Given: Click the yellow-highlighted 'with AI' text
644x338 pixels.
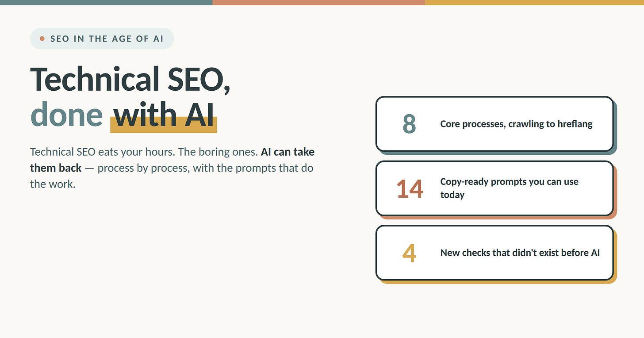Looking at the screenshot, I should coord(164,115).
